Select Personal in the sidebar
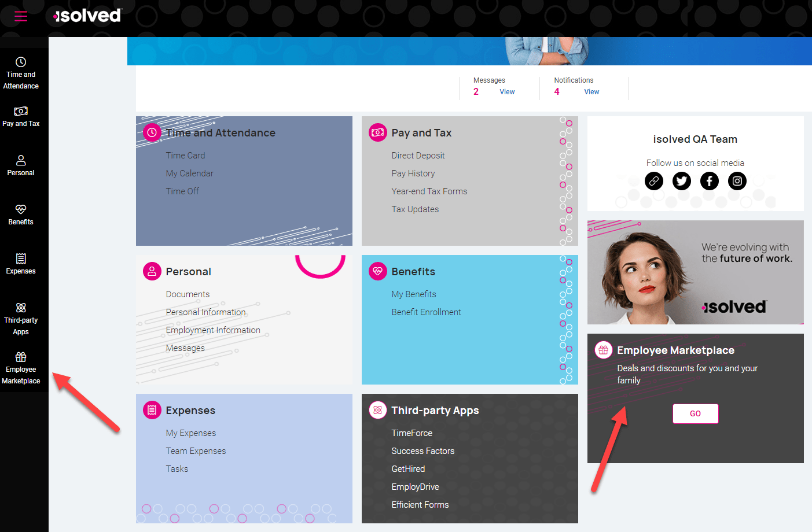This screenshot has height=532, width=812. (x=21, y=166)
